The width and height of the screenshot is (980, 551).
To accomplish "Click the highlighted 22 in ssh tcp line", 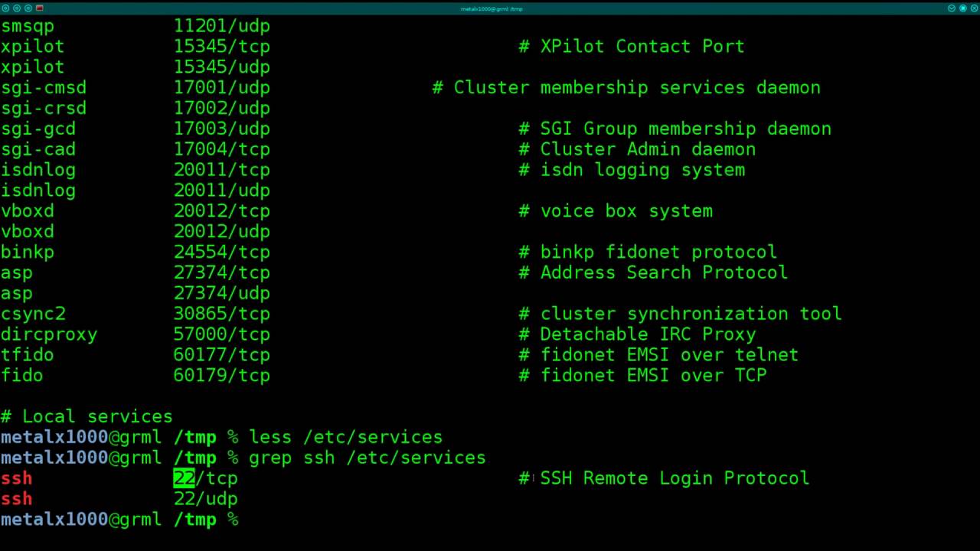I will click(x=184, y=478).
